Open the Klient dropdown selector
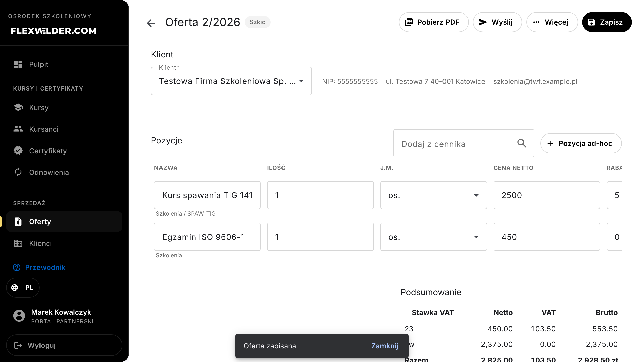This screenshot has height=362, width=644. click(231, 81)
